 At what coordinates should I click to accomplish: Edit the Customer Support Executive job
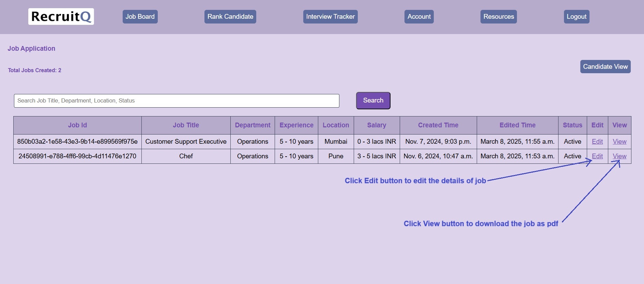click(597, 142)
